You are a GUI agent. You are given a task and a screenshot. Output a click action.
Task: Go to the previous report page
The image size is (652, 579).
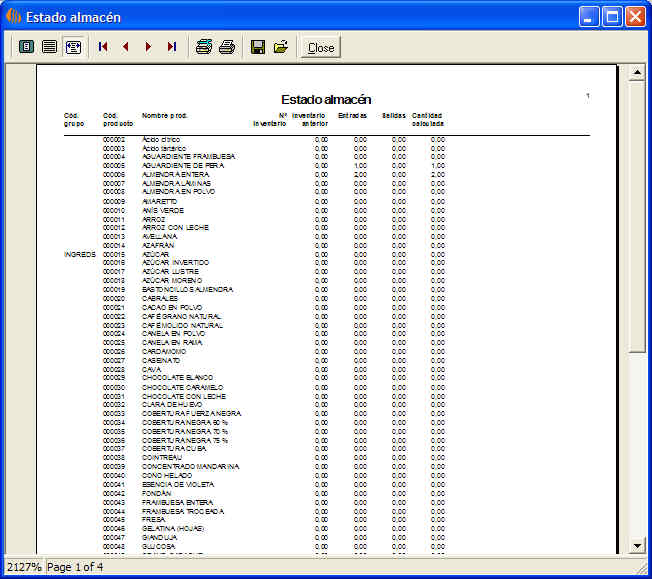click(x=126, y=47)
